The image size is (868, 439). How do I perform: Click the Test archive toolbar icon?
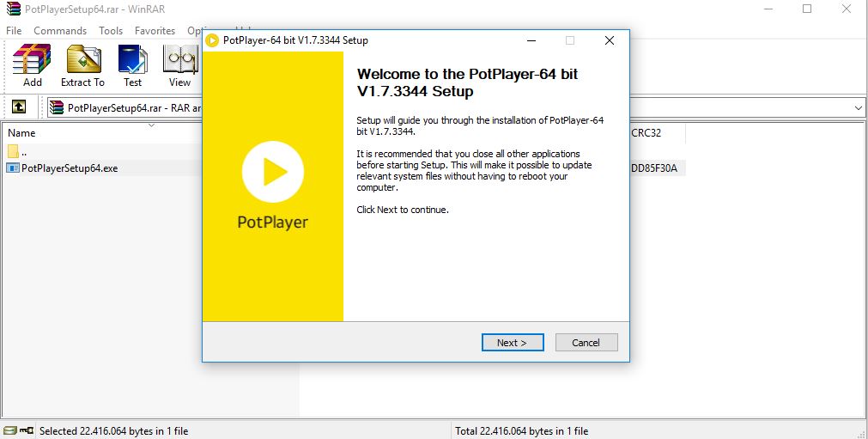pyautogui.click(x=133, y=65)
